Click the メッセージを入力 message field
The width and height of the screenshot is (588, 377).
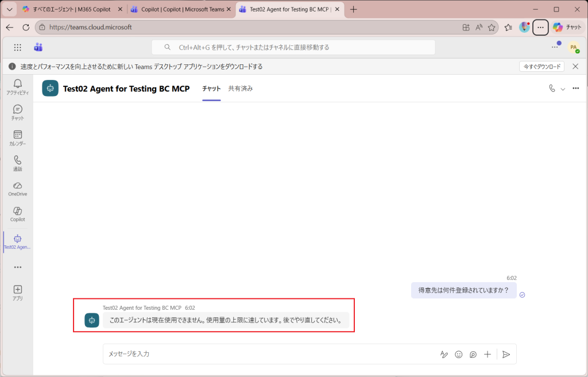coord(264,354)
